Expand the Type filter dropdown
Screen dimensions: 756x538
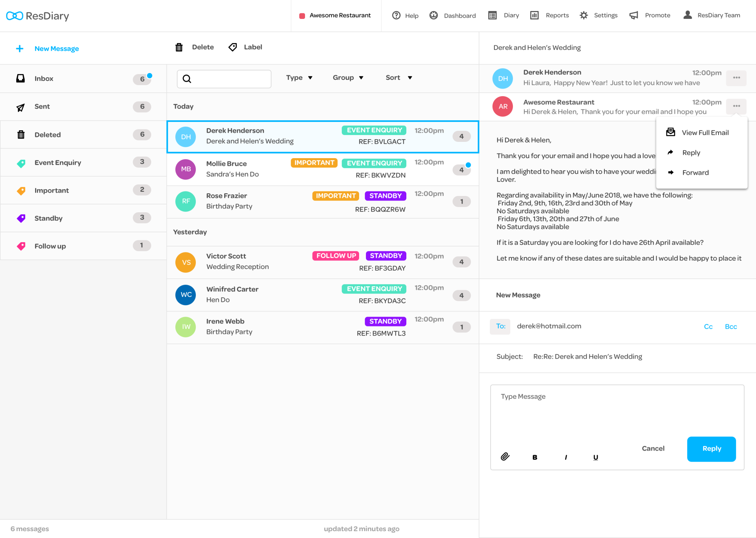[299, 78]
